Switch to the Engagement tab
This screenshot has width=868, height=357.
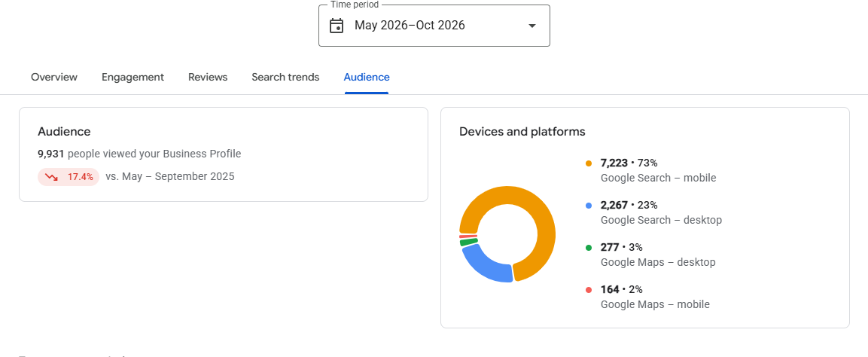click(132, 77)
